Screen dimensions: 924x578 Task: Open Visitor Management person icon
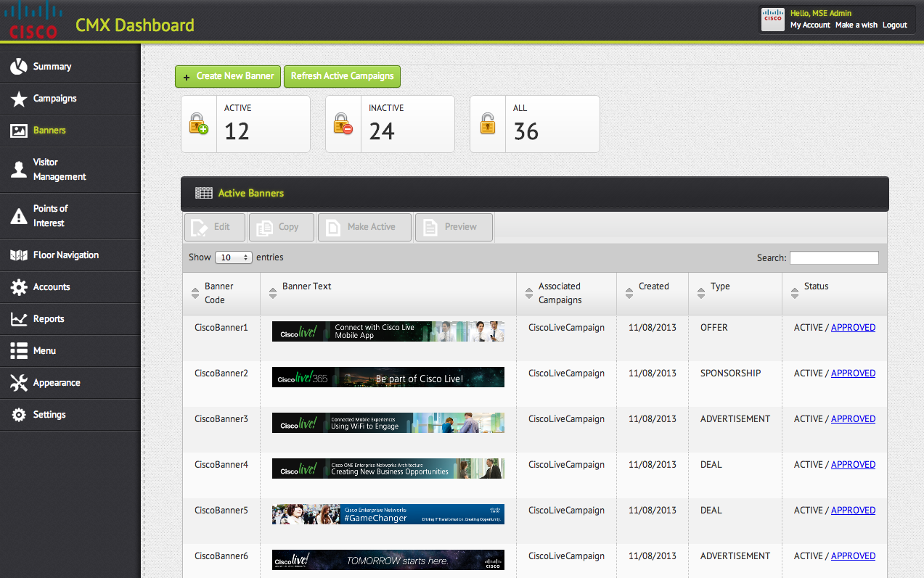tap(19, 170)
